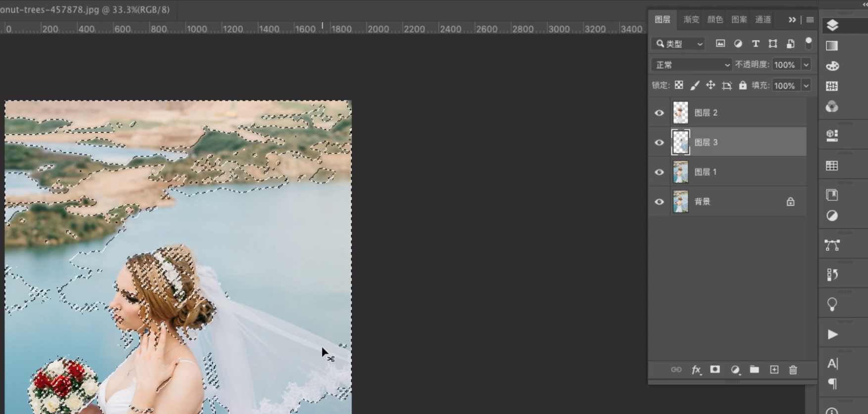Hide the 图层 1 layer eye icon
Viewport: 868px width, 414px height.
point(659,172)
